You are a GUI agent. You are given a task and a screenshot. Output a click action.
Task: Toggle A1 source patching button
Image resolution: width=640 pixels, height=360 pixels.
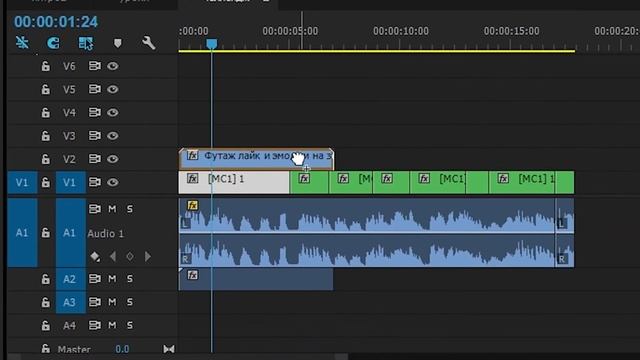tap(22, 233)
